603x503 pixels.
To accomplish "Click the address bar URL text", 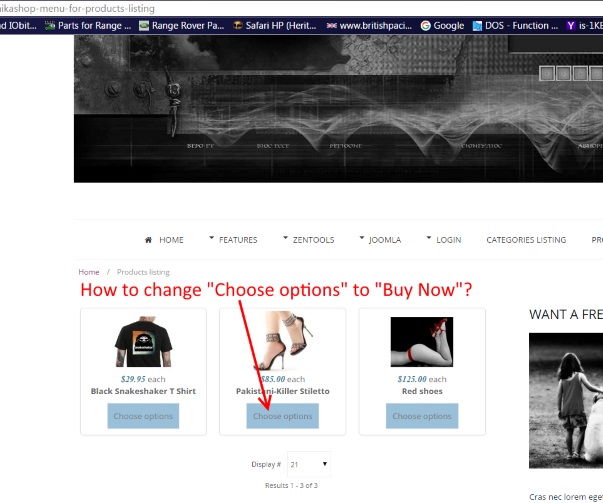I will (77, 8).
